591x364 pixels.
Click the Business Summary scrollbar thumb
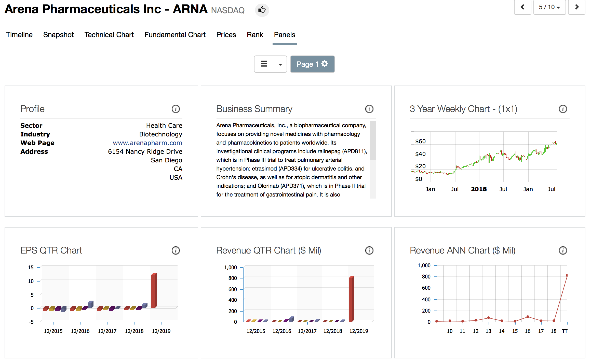373,141
